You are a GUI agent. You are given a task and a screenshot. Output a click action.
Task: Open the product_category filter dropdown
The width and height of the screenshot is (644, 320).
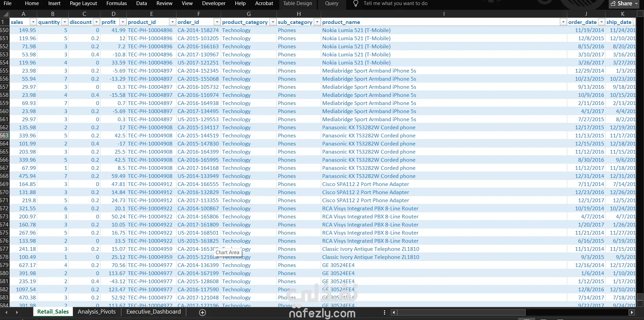273,22
